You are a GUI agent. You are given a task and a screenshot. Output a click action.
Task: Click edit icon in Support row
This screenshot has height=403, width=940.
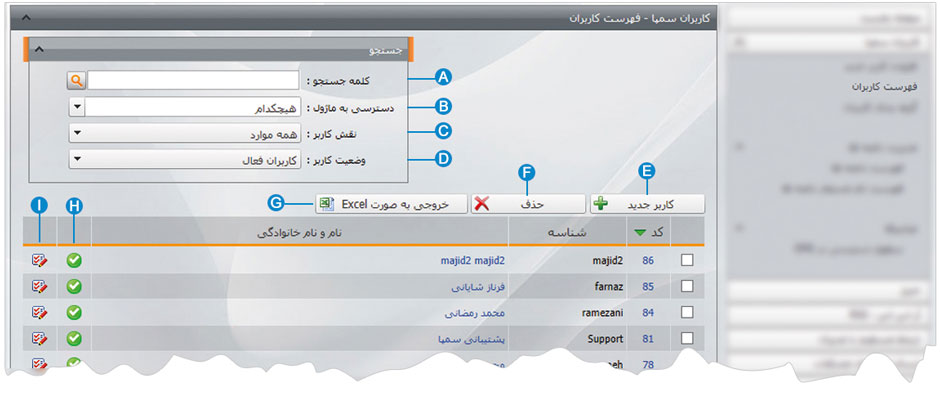coord(40,339)
